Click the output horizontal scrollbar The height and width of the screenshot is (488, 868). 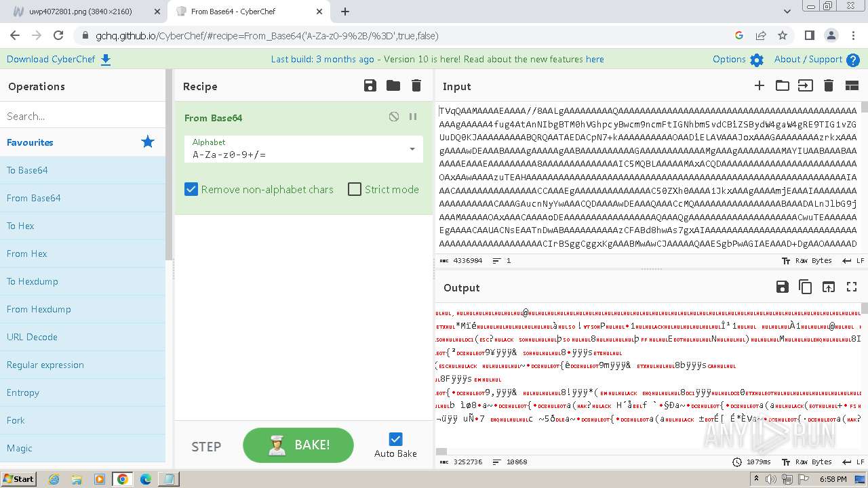tap(441, 451)
